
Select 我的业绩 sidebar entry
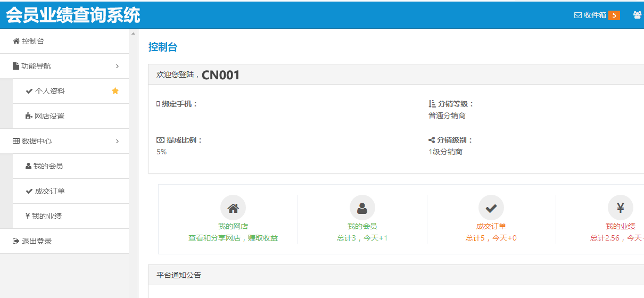(46, 216)
